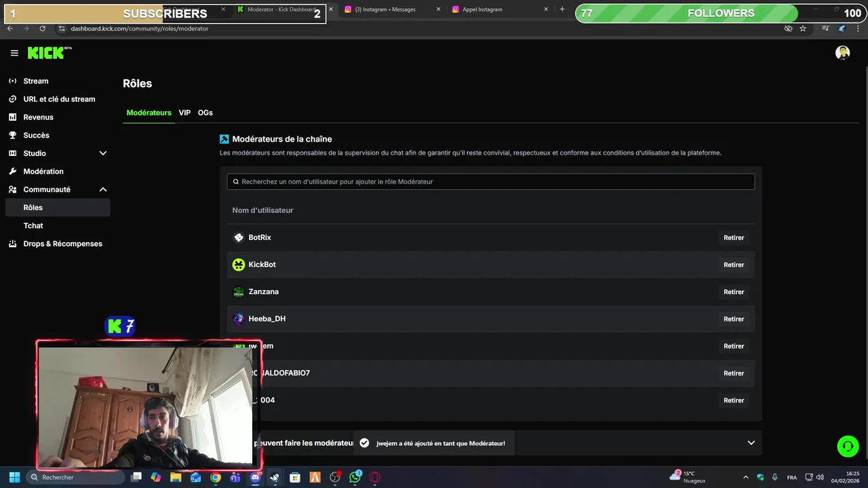Click Retirer in the jwejem row

click(x=734, y=346)
